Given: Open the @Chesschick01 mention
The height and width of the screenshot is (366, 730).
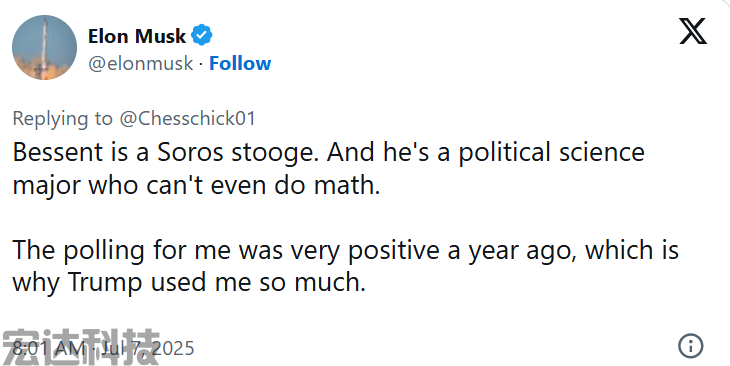Looking at the screenshot, I should point(188,118).
